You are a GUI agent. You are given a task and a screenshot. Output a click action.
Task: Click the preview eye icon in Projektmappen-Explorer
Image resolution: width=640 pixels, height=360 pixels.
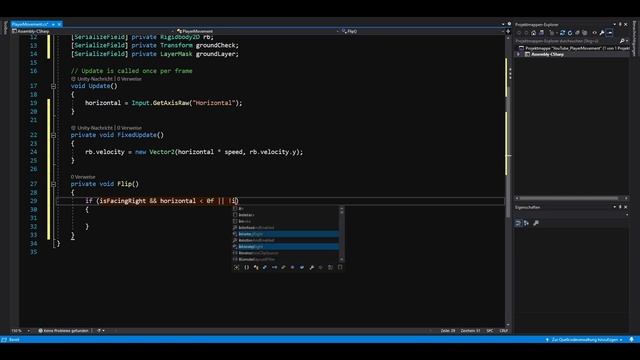594,33
